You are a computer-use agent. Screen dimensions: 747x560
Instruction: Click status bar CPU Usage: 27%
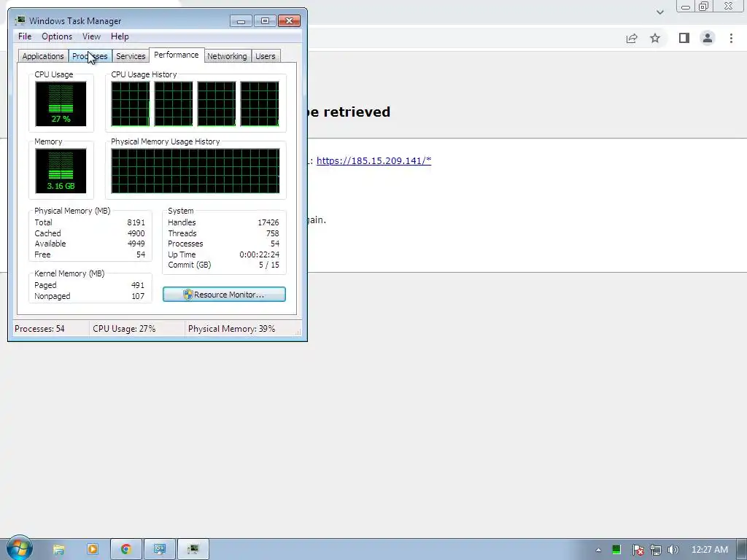(124, 329)
